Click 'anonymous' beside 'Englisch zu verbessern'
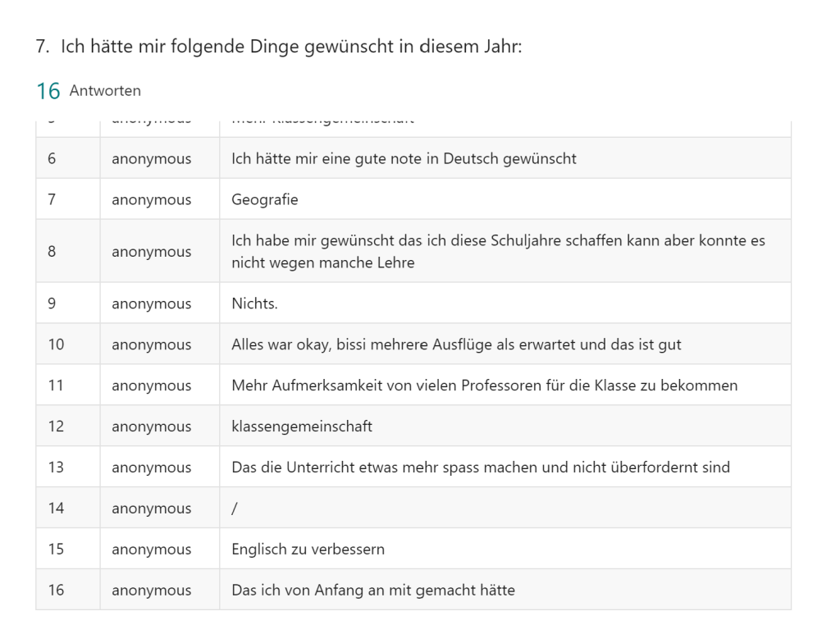Screen dimensions: 840x634 tap(152, 549)
